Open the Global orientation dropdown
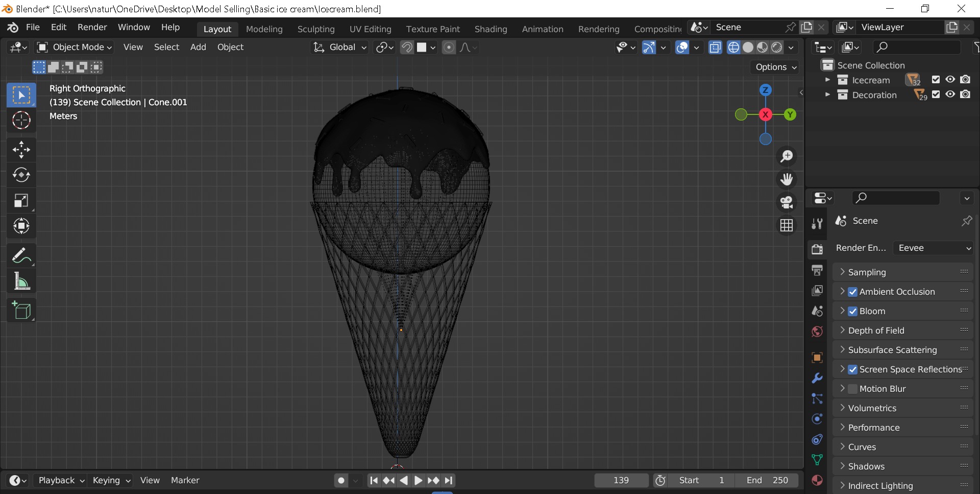980x494 pixels. click(340, 48)
